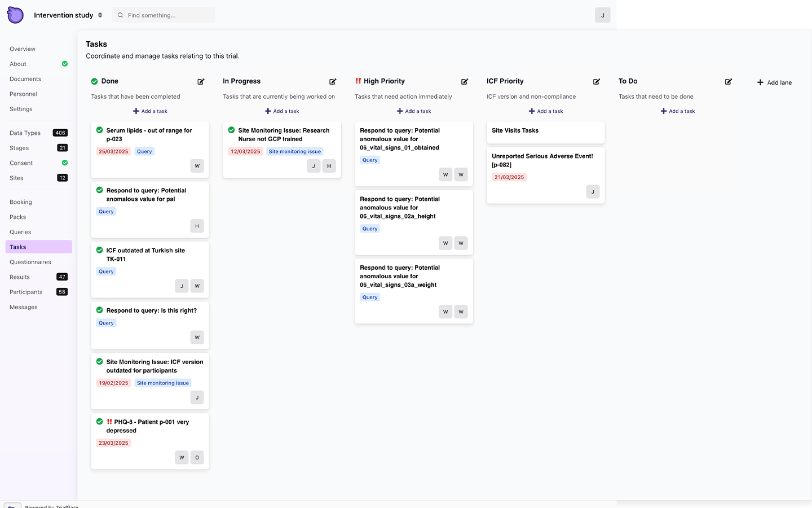Open the Intervention study switcher dropdown
Viewport: 812px width, 508px height.
coord(68,15)
